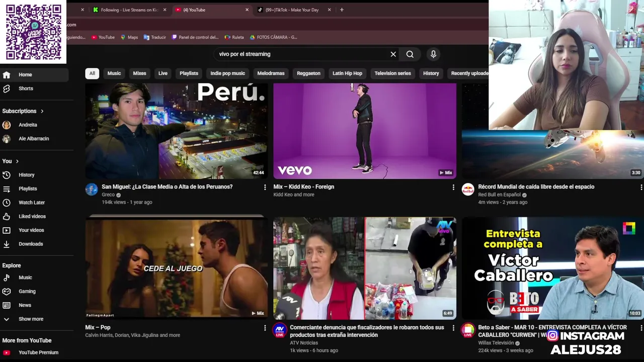644x362 pixels.
Task: Select the Latin Hip Hop chip
Action: (x=347, y=73)
